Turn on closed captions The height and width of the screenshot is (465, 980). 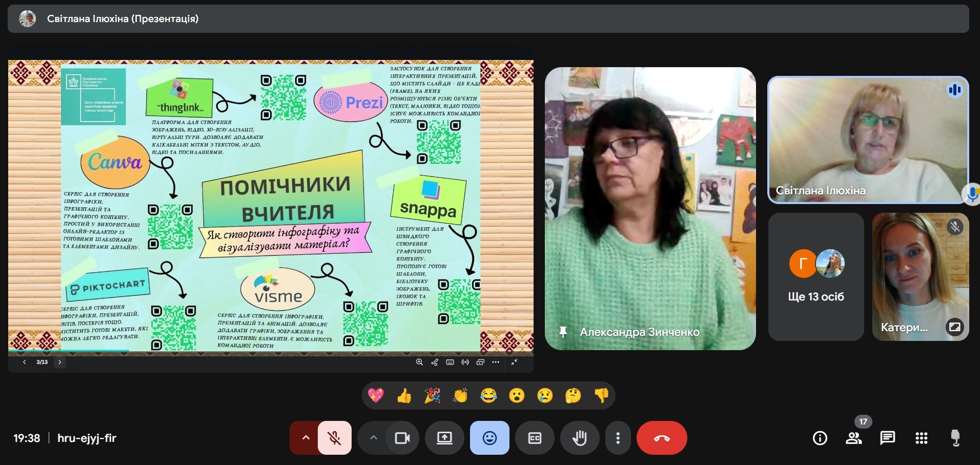point(535,438)
